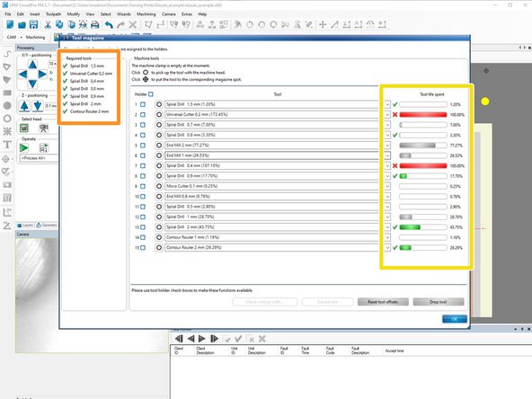
Task: Tick the checkbox for holder 9
Action: [143, 186]
